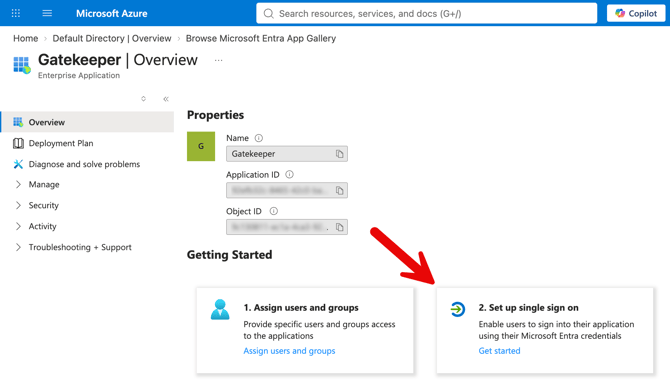Click the user person icon in card 1

[220, 309]
